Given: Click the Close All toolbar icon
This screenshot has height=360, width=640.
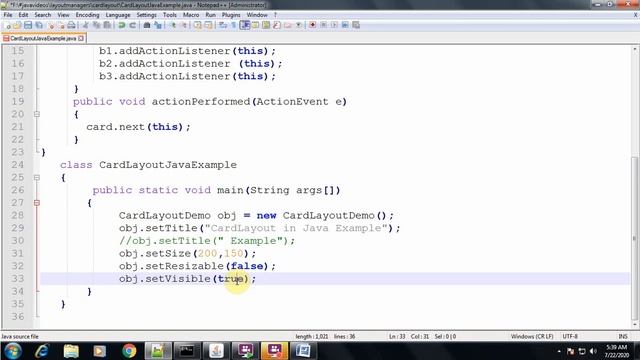Looking at the screenshot, I should point(61,25).
